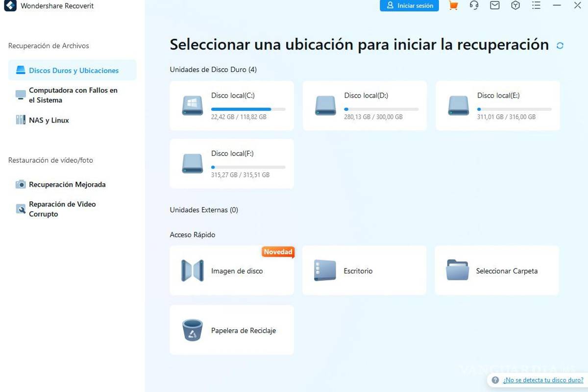
Task: Open Computadora con Fallos en el Sistema
Action: pos(73,95)
